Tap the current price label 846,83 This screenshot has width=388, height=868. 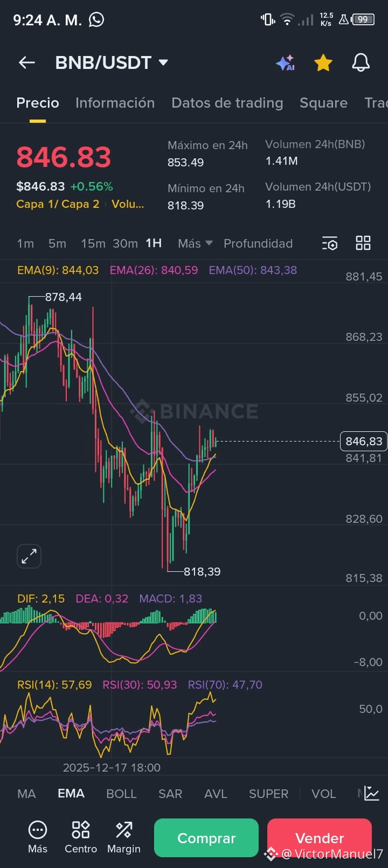click(364, 442)
